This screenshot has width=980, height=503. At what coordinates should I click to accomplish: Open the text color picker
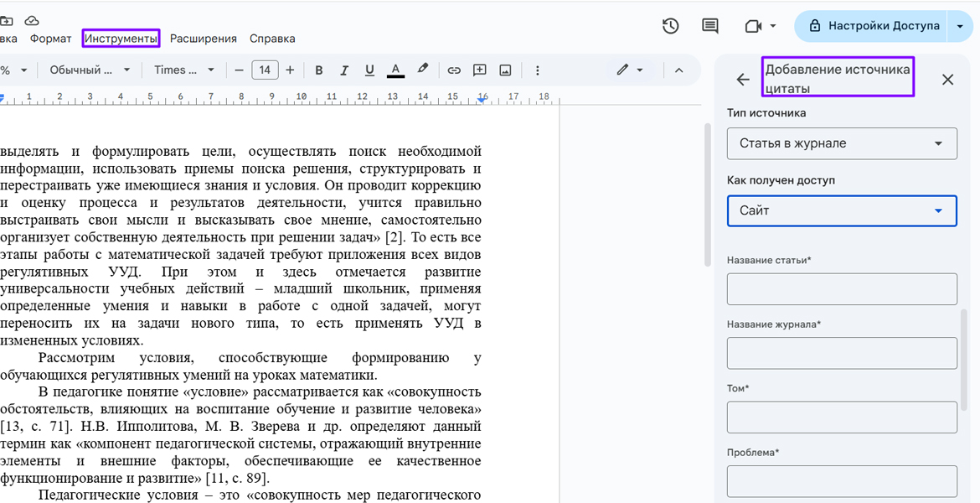(395, 70)
